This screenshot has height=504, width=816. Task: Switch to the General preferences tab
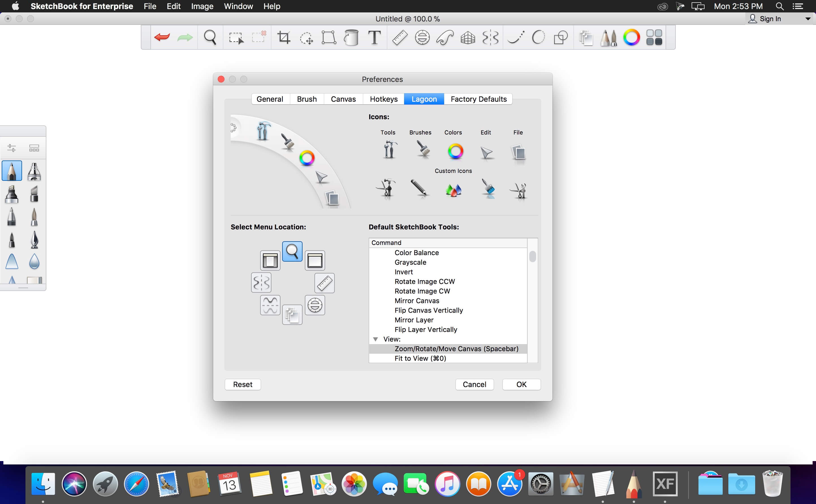tap(270, 99)
